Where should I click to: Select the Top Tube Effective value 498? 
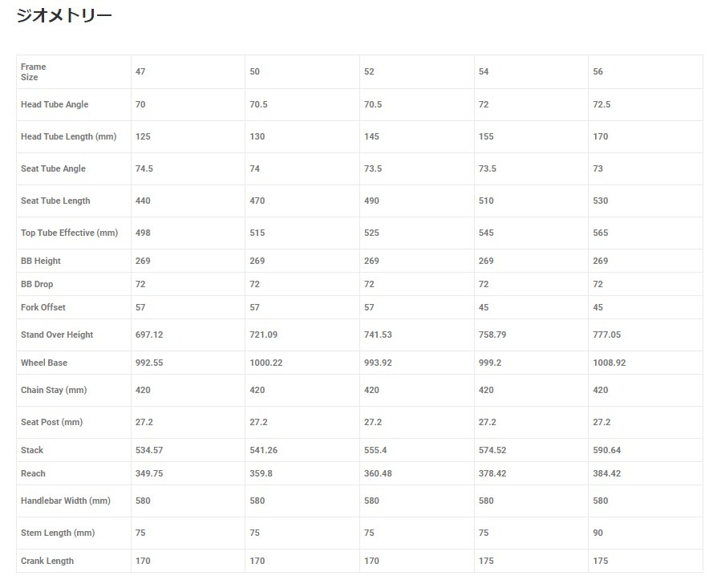pos(143,233)
